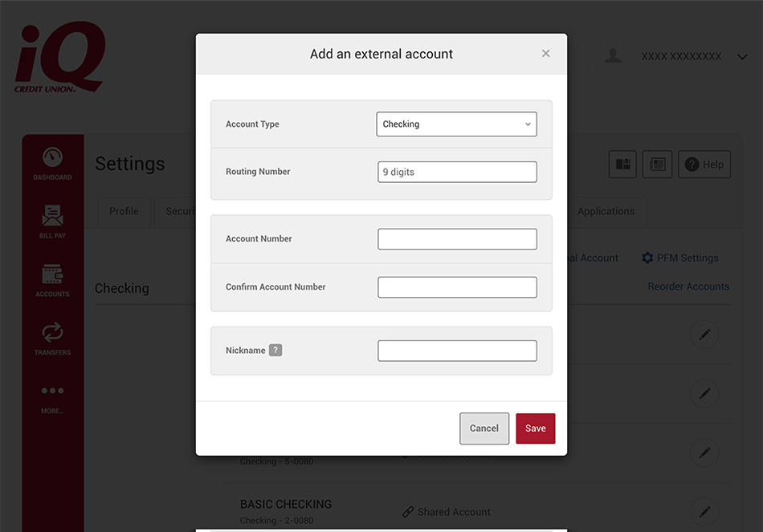
Task: Open the Account Type dropdown
Action: pyautogui.click(x=456, y=124)
